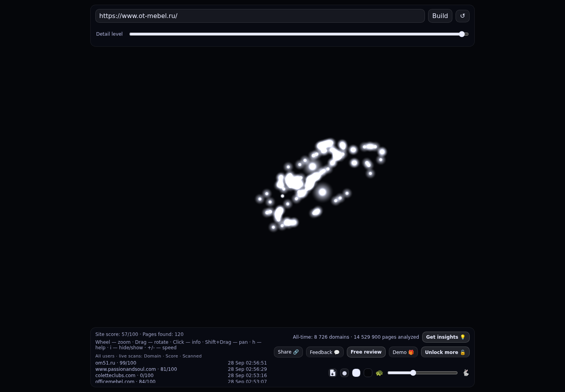Select the black color swatch
Screen dimensions: 565x392
(x=368, y=373)
